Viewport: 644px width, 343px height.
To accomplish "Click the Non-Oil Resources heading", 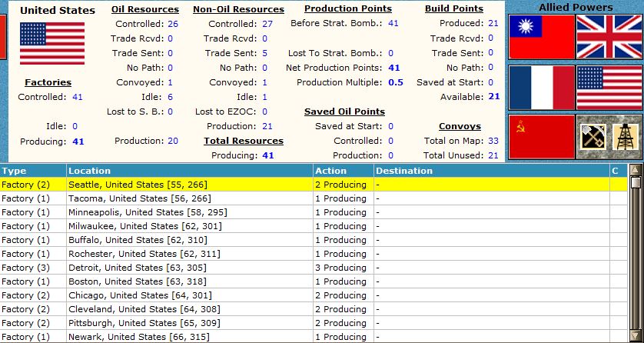I will 239,9.
